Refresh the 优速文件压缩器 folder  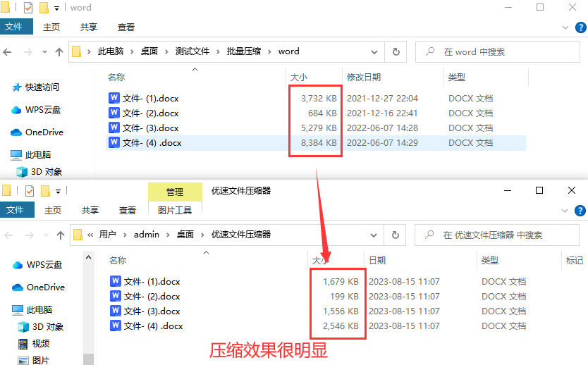pos(396,235)
